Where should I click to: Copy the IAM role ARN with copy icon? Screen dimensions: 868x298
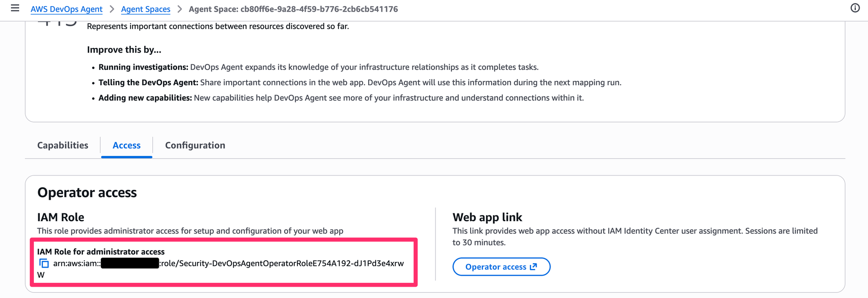pos(44,263)
